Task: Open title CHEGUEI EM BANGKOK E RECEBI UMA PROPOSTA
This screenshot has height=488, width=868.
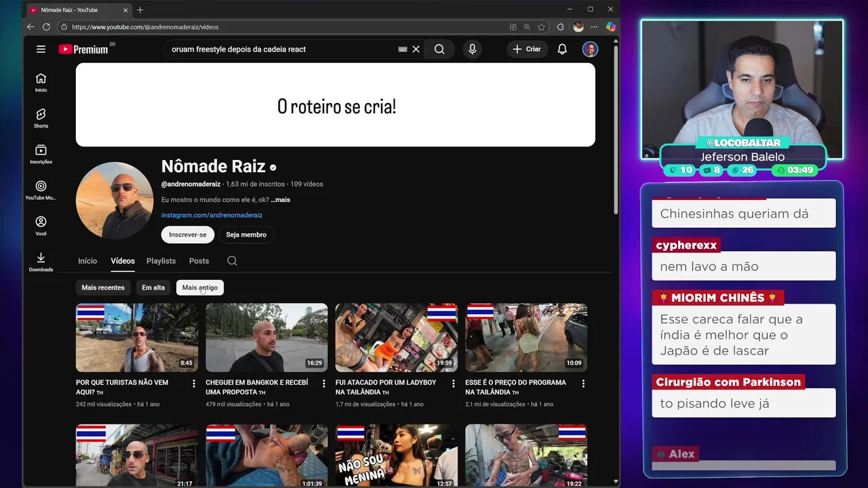Action: [257, 387]
